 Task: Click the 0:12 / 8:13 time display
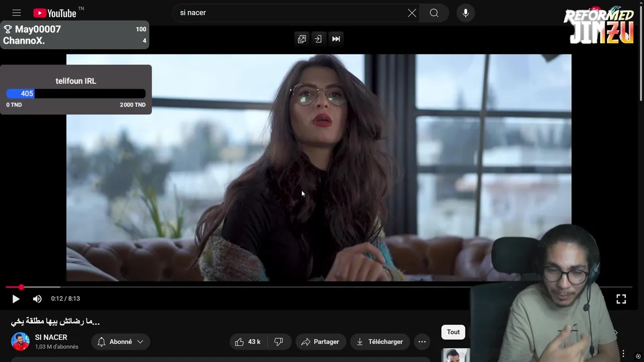(65, 299)
